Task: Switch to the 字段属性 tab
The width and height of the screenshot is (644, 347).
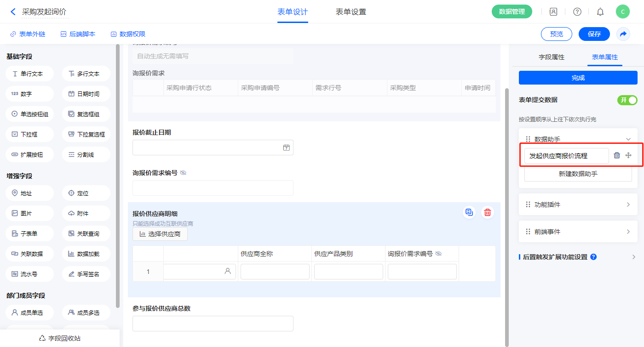Action: (x=551, y=57)
